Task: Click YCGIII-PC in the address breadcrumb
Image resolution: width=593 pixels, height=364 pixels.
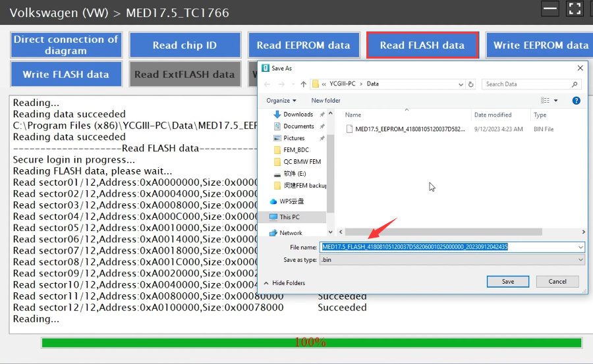Action: pyautogui.click(x=342, y=84)
